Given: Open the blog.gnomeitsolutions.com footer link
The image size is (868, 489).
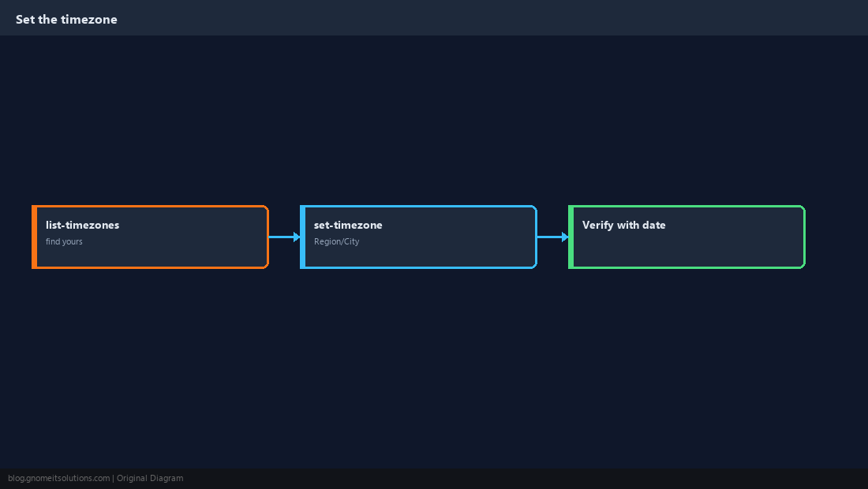Looking at the screenshot, I should (x=58, y=479).
